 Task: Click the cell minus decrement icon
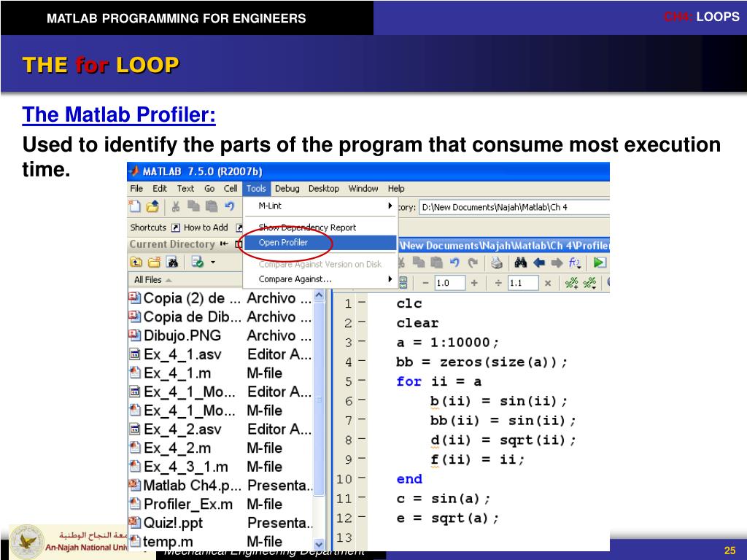[x=425, y=283]
